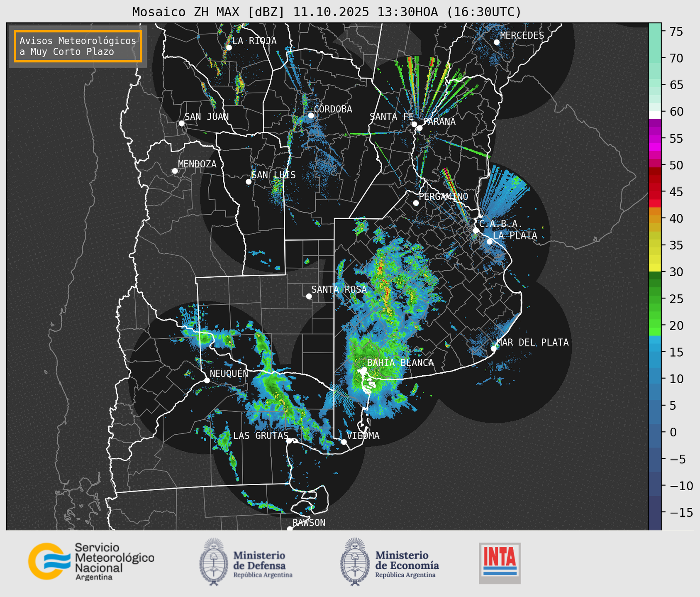The image size is (700, 597).
Task: Click the Mendoza city marker dot
Action: coord(175,171)
